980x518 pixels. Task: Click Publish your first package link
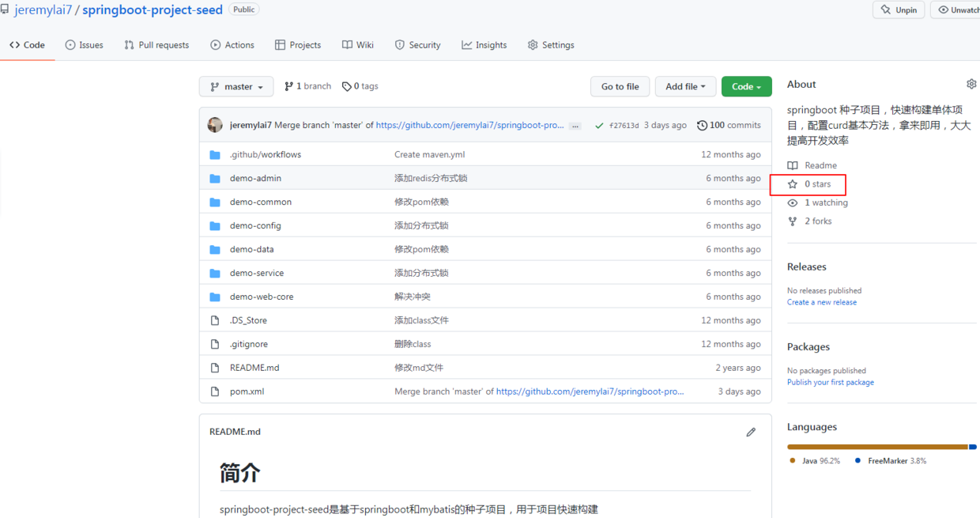point(831,382)
